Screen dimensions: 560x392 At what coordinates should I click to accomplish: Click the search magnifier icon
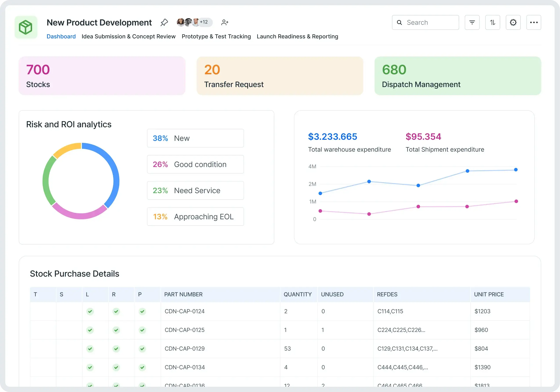click(x=399, y=22)
